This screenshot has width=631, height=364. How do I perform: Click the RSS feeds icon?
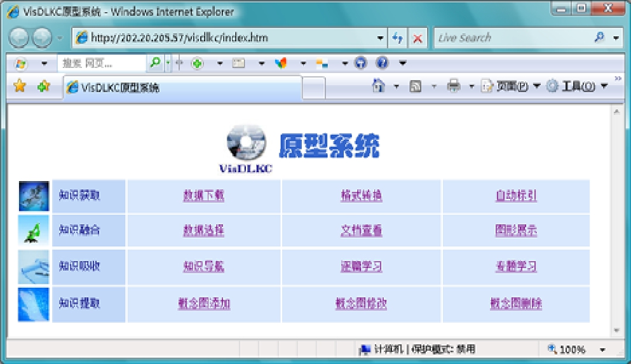click(x=416, y=86)
